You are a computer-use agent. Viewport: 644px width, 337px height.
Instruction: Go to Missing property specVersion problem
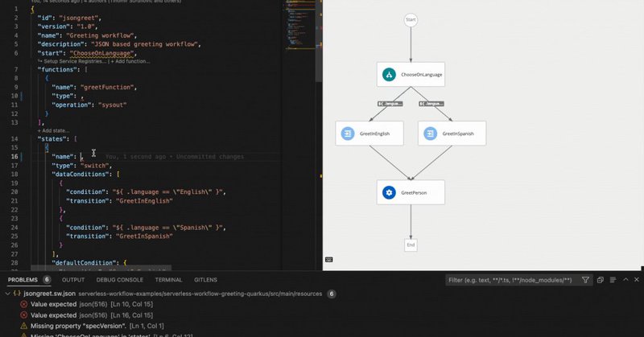[x=97, y=326]
